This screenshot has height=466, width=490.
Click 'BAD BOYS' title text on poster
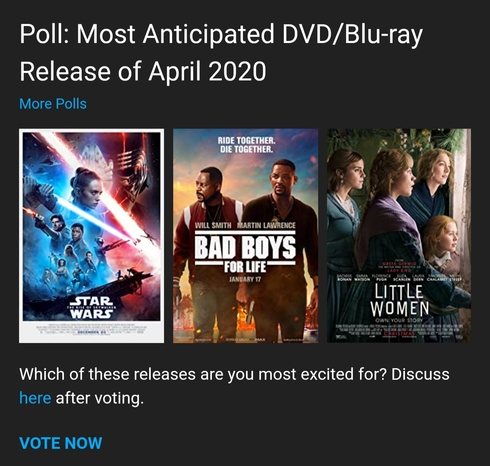point(245,247)
